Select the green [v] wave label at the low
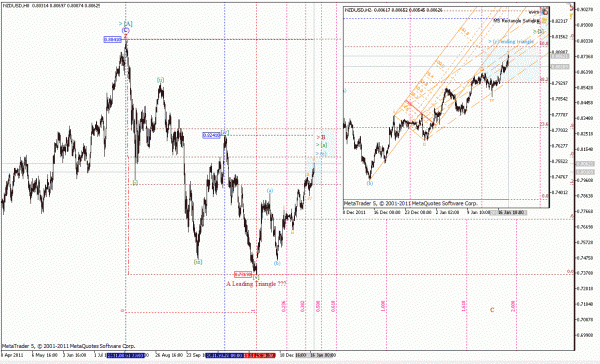Screen dimensions: 600x364 pos(256,277)
